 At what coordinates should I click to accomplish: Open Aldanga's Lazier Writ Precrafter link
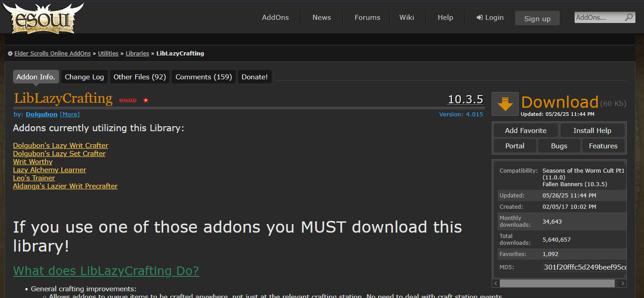pyautogui.click(x=65, y=186)
